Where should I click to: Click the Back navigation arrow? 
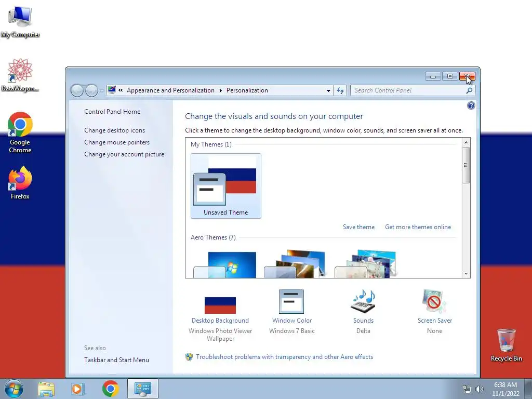pos(77,90)
